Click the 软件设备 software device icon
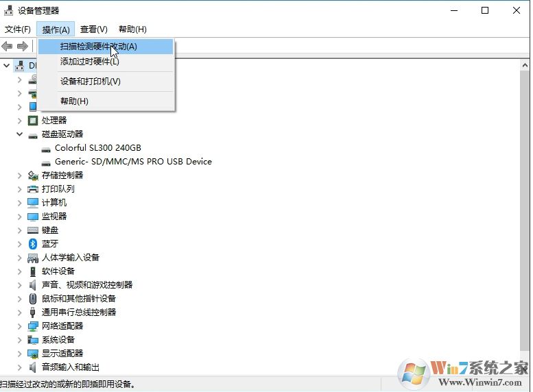 (33, 271)
